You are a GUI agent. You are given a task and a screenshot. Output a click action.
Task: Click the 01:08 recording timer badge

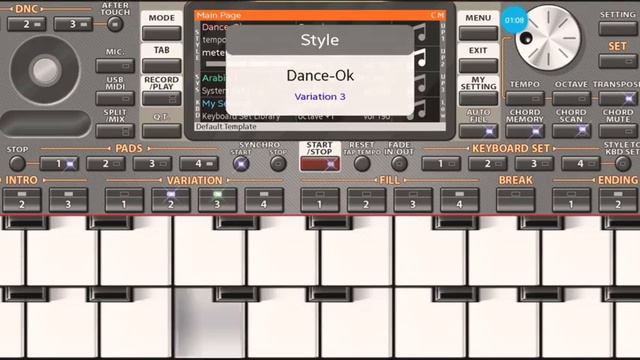pos(514,20)
